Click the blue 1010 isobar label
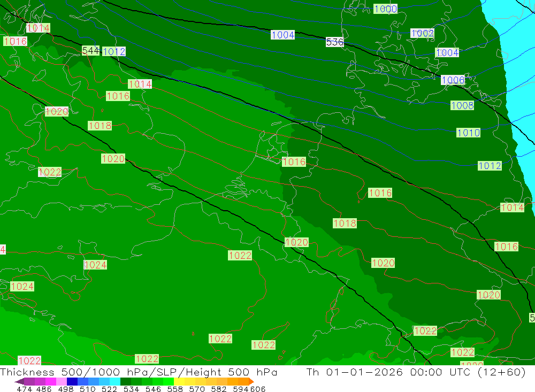This screenshot has height=392, width=535. 469,133
